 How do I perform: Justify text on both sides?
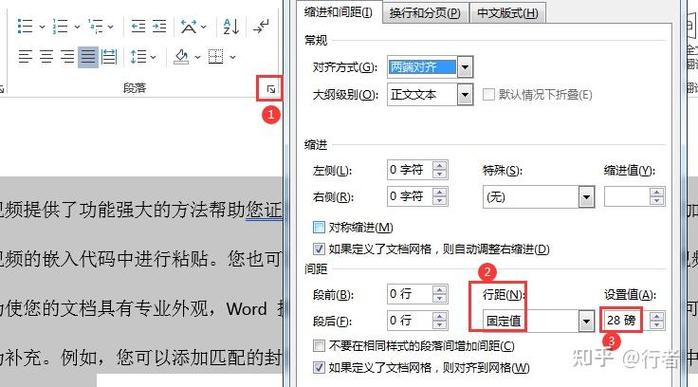pyautogui.click(x=88, y=57)
